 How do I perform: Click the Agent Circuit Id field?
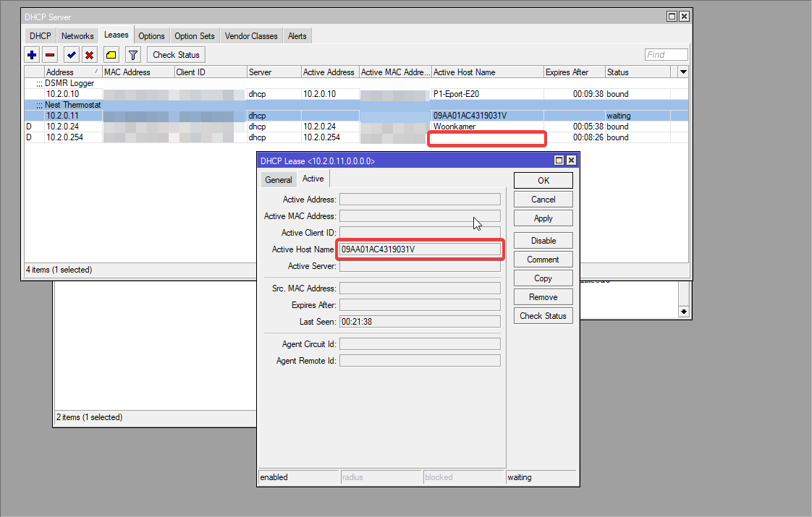tap(420, 344)
